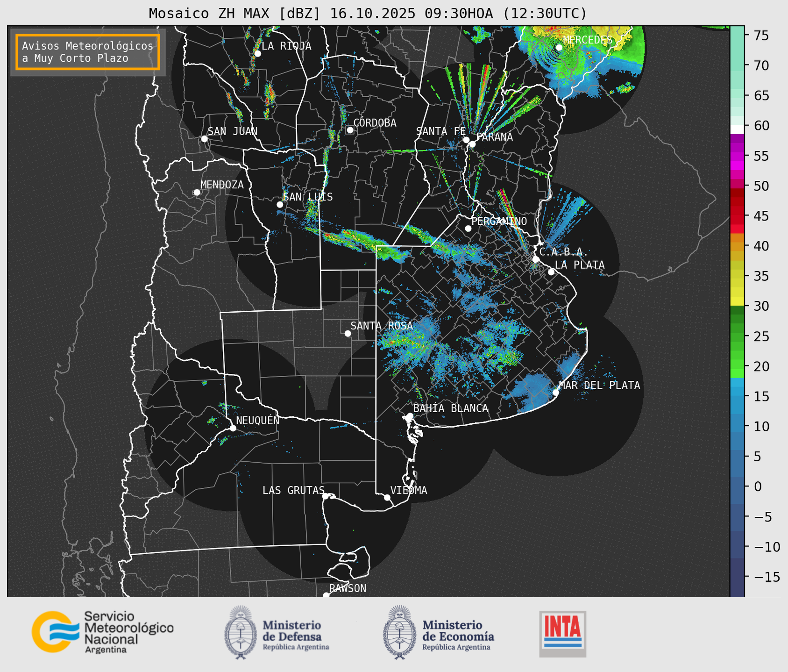The height and width of the screenshot is (672, 788).
Task: Click the "45" tick label on the dBZ scale
Action: (760, 216)
